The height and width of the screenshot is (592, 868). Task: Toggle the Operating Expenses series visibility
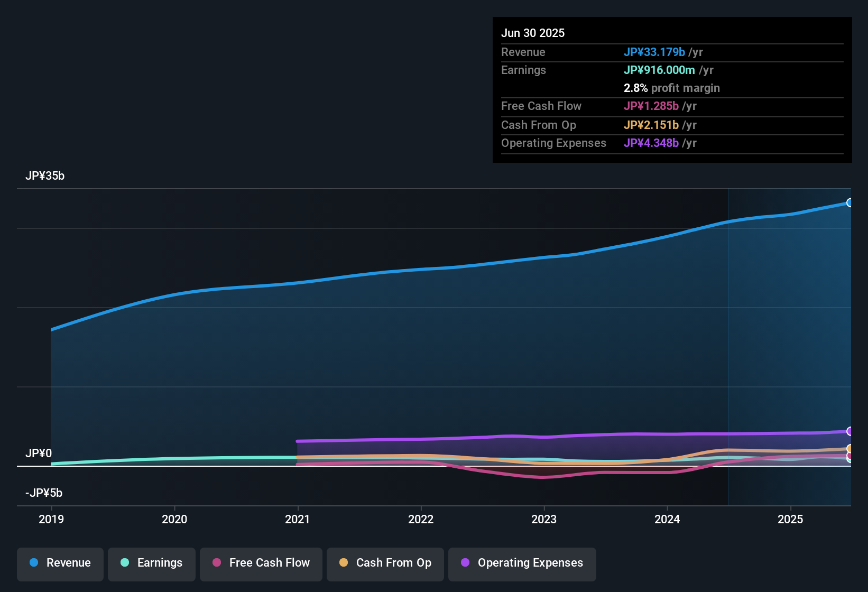tap(522, 563)
